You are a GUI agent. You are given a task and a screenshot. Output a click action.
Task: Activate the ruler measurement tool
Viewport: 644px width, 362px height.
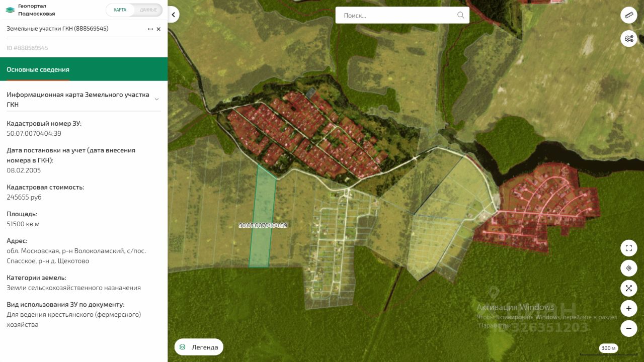coord(628,16)
